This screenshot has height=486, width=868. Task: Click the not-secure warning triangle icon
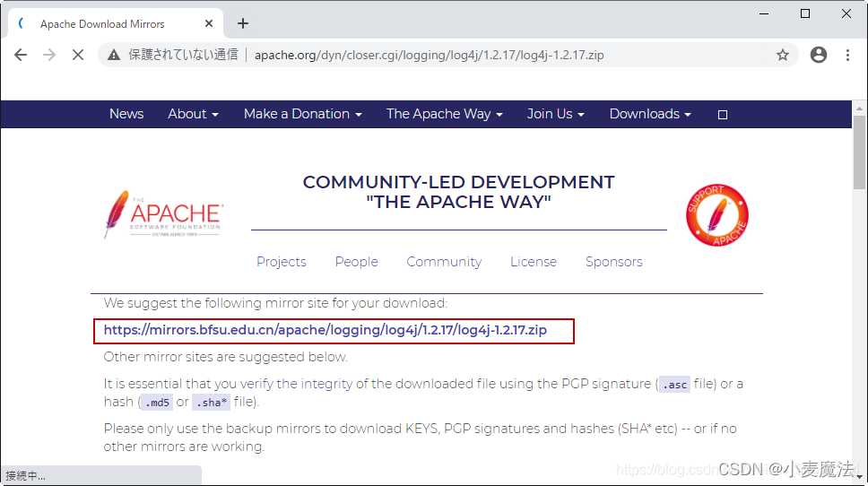pyautogui.click(x=114, y=55)
